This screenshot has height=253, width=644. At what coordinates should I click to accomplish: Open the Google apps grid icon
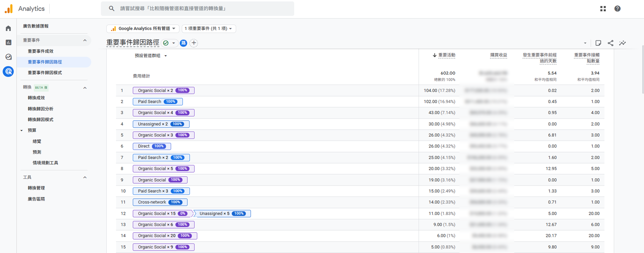click(603, 9)
